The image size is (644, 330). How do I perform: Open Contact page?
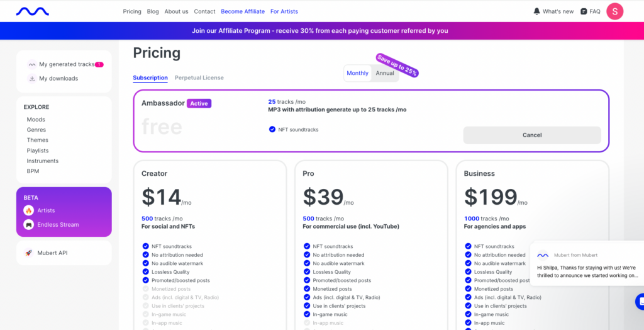click(204, 11)
